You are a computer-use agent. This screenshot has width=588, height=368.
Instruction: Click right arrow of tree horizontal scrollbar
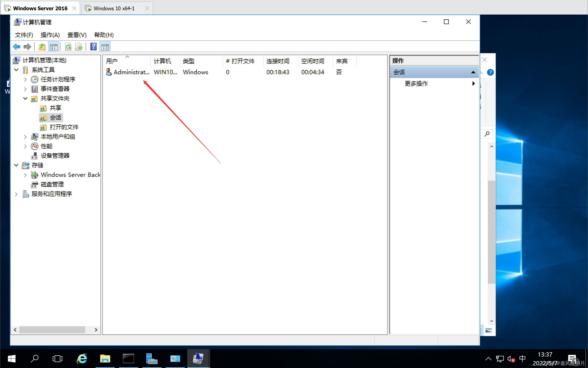pyautogui.click(x=96, y=330)
